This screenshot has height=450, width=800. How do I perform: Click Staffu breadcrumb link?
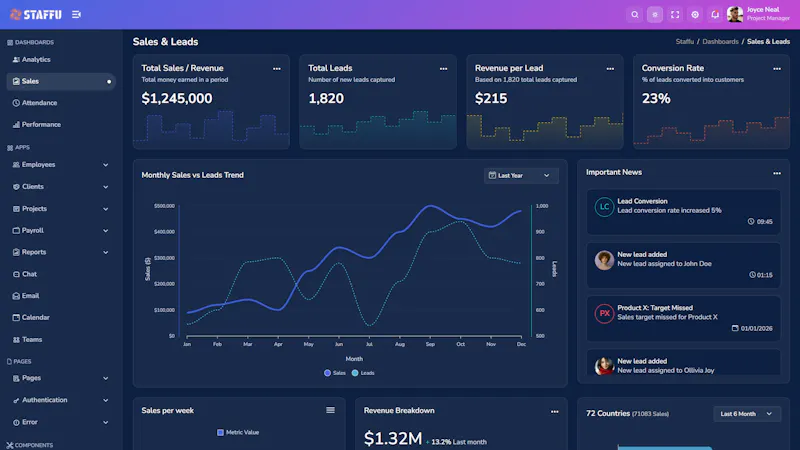pos(685,42)
